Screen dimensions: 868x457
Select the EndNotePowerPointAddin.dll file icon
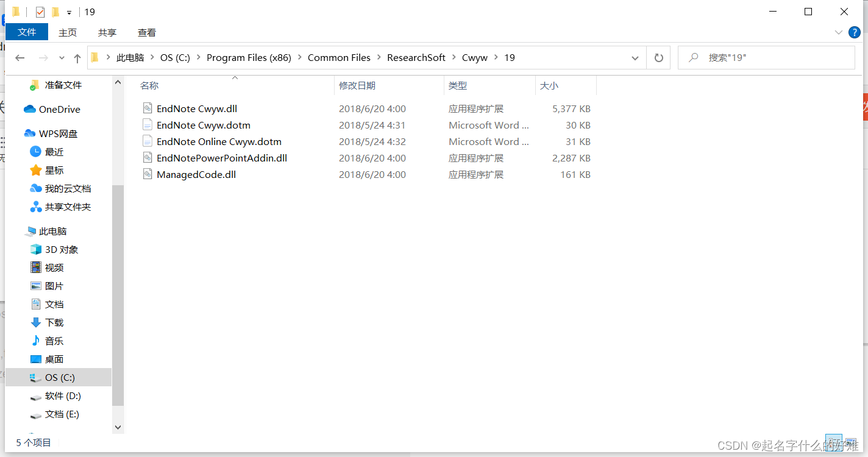pos(147,158)
